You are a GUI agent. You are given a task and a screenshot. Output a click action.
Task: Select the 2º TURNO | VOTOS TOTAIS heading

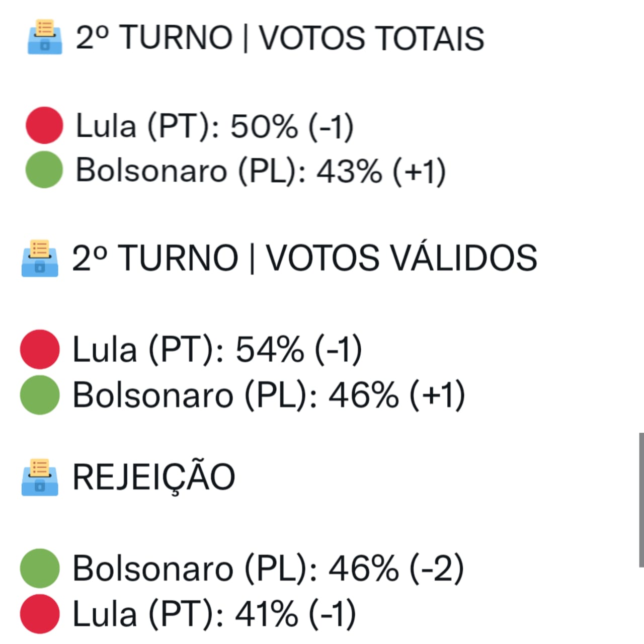[280, 38]
